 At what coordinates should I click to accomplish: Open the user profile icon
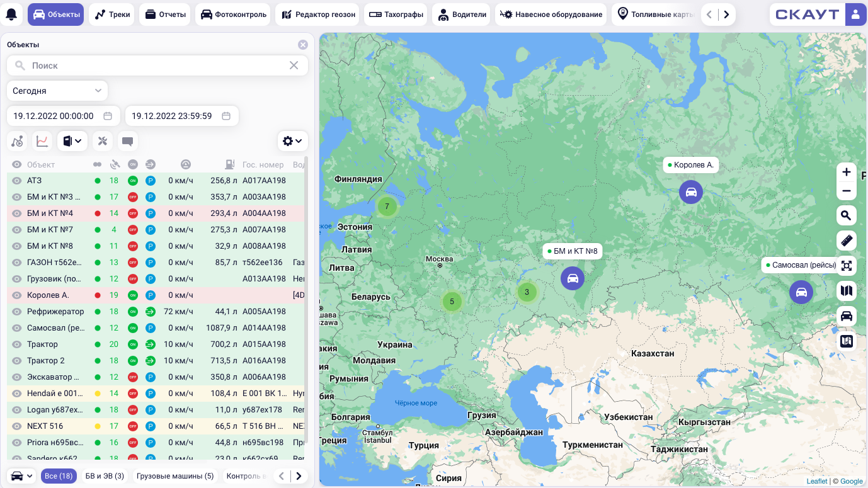click(855, 14)
